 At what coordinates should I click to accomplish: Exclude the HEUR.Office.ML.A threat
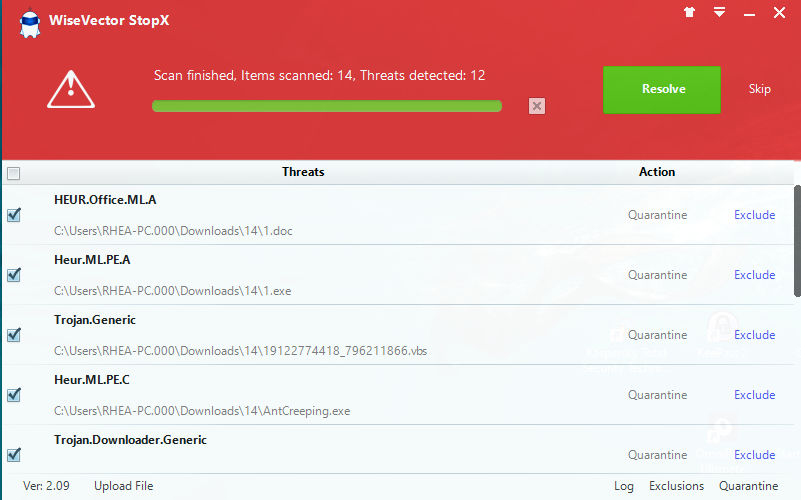tap(755, 215)
